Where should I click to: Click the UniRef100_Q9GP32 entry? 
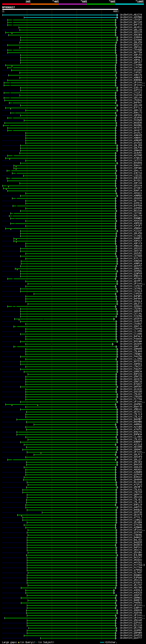point(131,595)
